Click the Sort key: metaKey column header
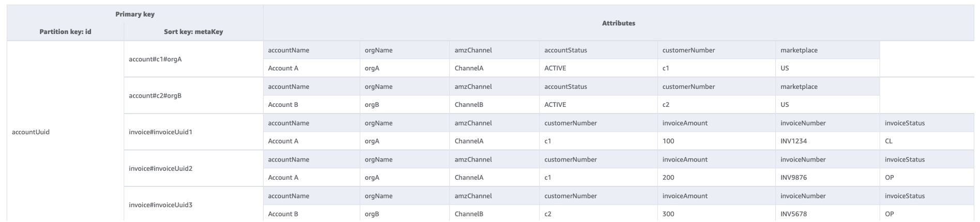 pyautogui.click(x=193, y=32)
